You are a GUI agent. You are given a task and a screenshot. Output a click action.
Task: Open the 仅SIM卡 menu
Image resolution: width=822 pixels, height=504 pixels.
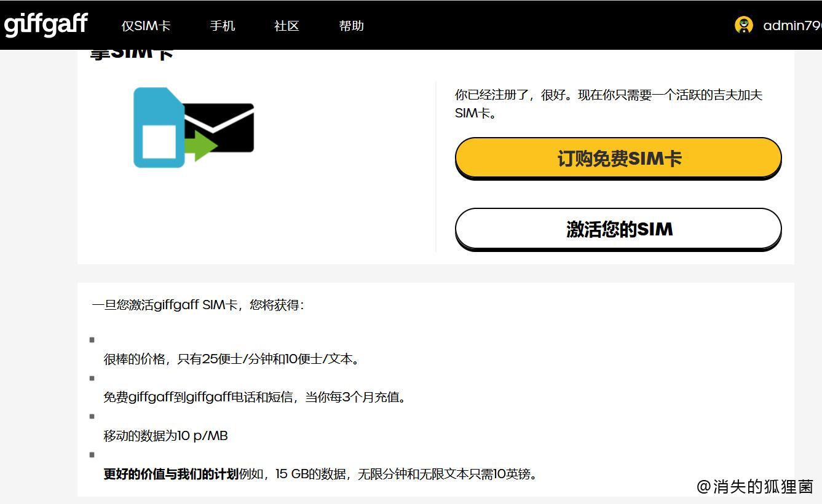(146, 26)
